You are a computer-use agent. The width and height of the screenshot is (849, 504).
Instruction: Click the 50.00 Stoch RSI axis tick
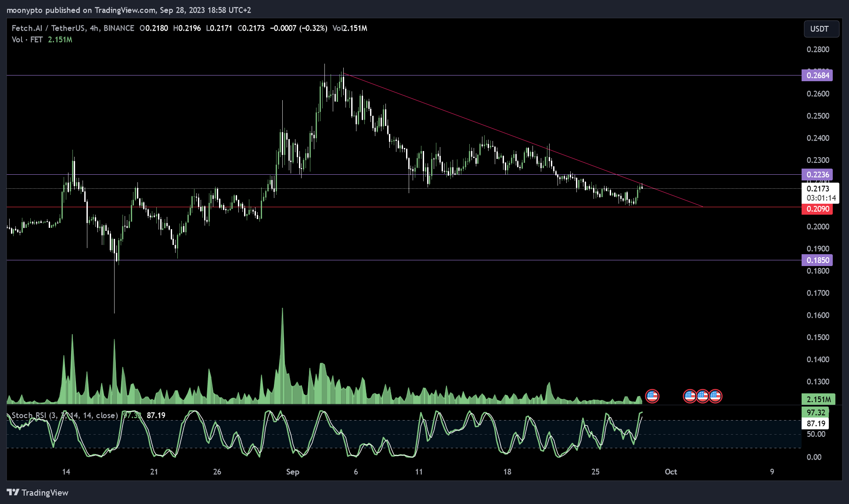816,434
